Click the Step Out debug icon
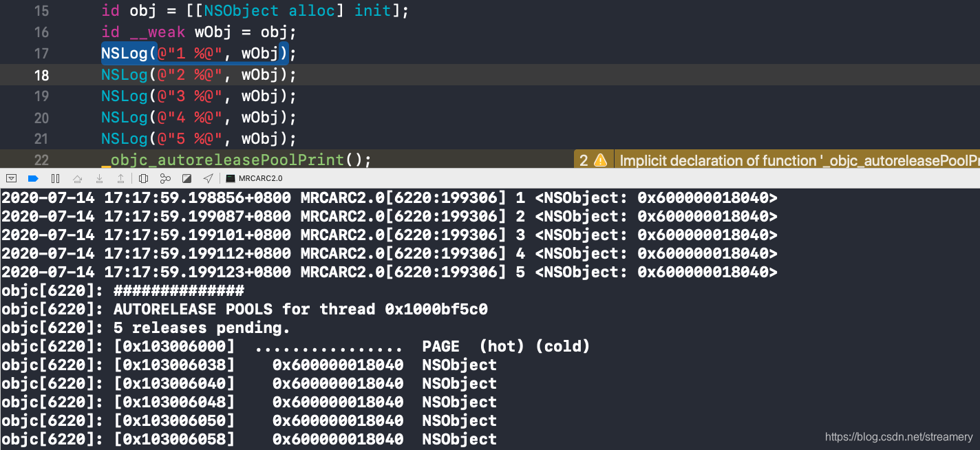 coord(121,178)
